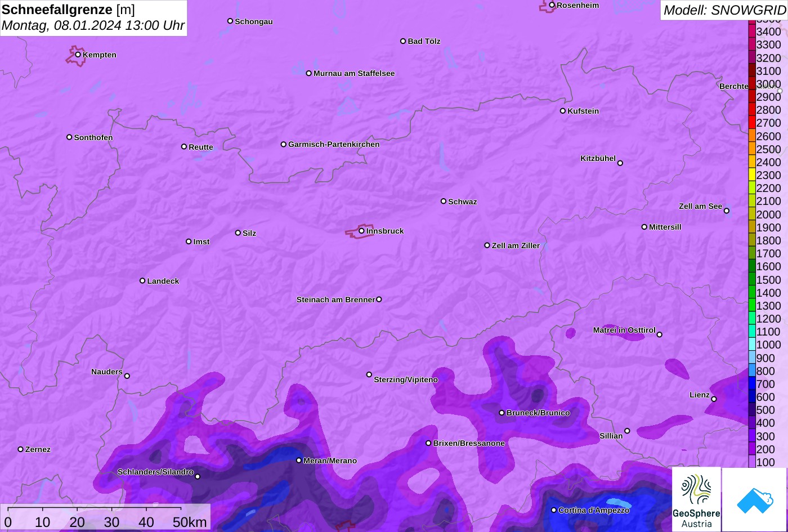
Task: Select the "Zell am Ziller" label
Action: [516, 246]
